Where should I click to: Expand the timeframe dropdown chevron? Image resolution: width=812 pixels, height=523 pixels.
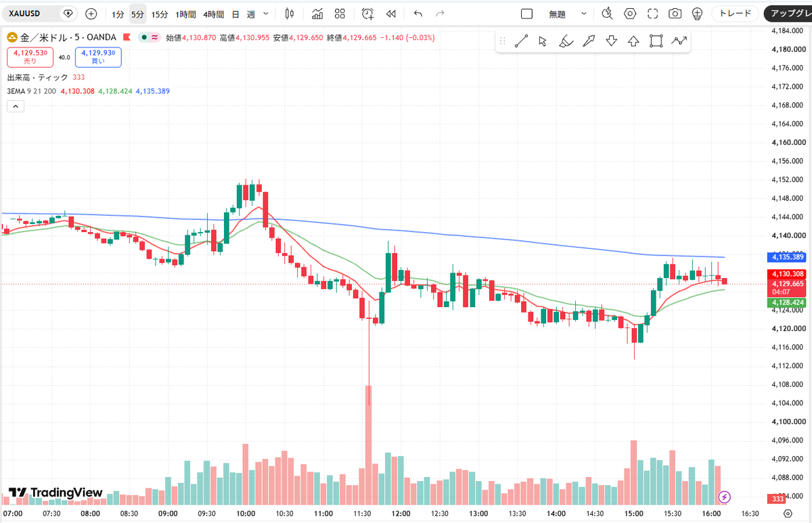[266, 14]
